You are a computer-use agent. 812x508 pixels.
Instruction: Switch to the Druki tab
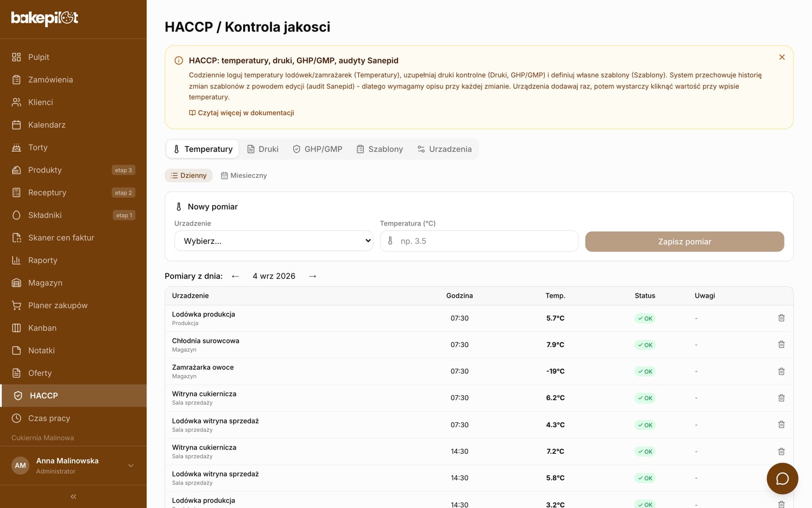[x=263, y=149]
